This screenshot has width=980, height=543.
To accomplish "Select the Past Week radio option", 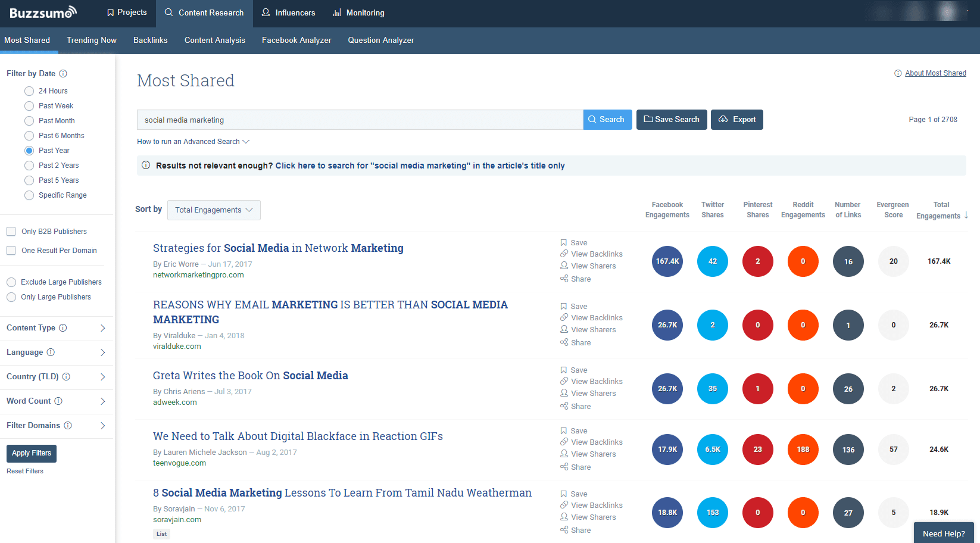I will coord(29,106).
